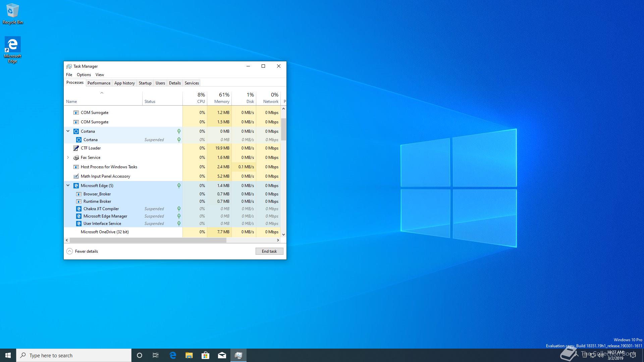Open File Explorer from the taskbar
The height and width of the screenshot is (362, 644).
[189, 355]
